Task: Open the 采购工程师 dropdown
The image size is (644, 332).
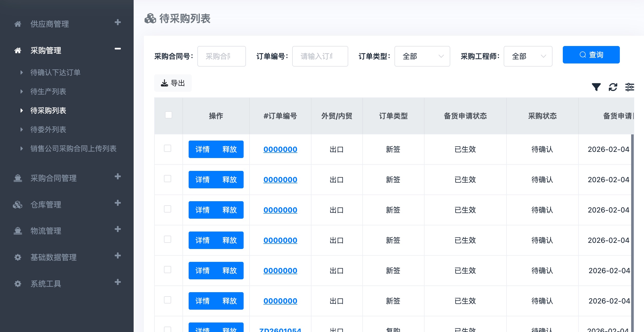Action: (x=528, y=56)
